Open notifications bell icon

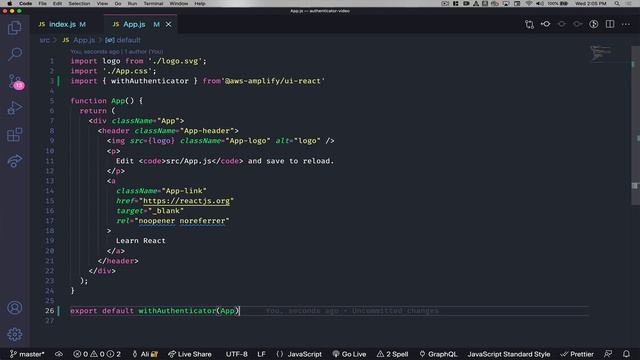627,354
